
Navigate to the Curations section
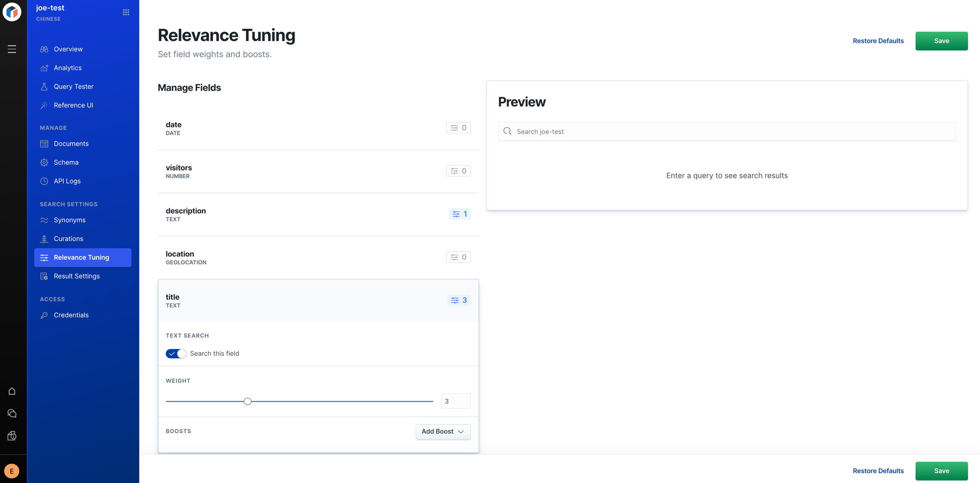pos(68,239)
